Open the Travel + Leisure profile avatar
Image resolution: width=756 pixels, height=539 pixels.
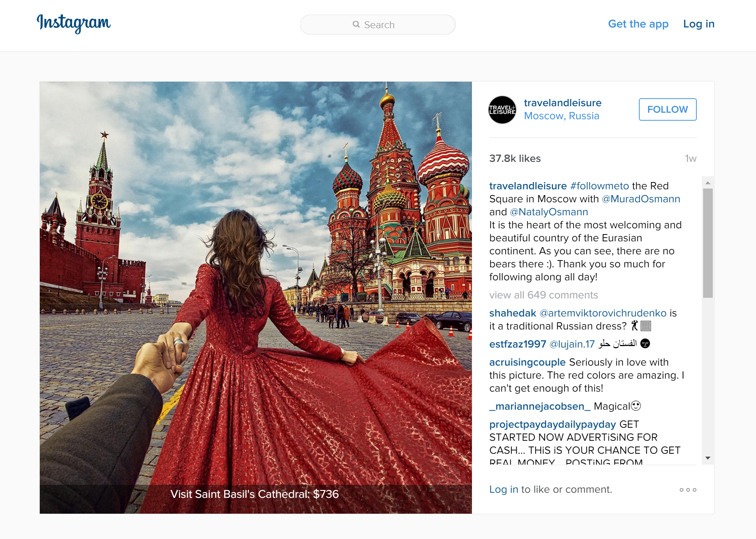[x=502, y=109]
